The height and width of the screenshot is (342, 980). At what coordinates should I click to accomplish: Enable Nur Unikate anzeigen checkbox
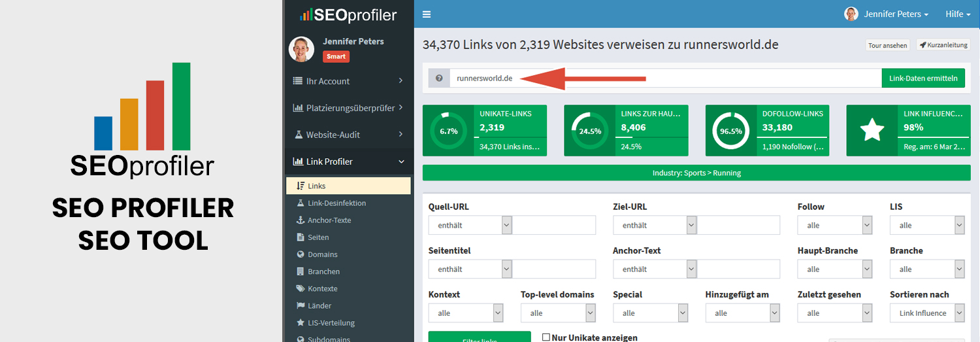tap(546, 337)
